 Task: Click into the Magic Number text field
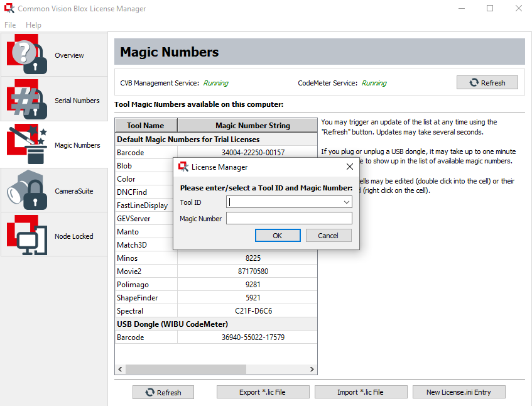[x=289, y=219]
